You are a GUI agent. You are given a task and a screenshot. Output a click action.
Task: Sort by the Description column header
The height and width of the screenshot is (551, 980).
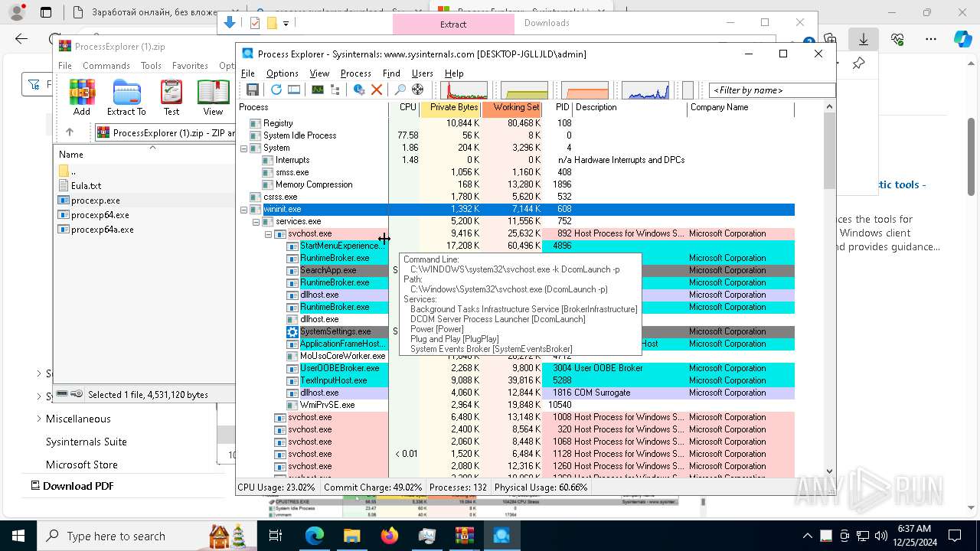tap(629, 108)
